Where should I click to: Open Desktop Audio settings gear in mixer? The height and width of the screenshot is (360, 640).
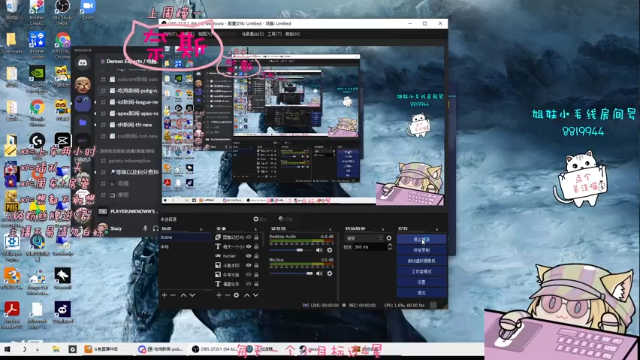[329, 250]
